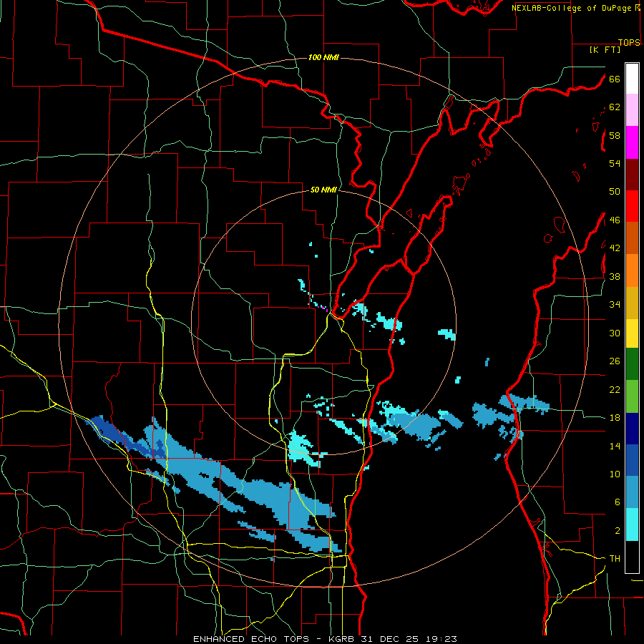Click the '14' legend value
The image size is (644, 644).
click(x=615, y=446)
